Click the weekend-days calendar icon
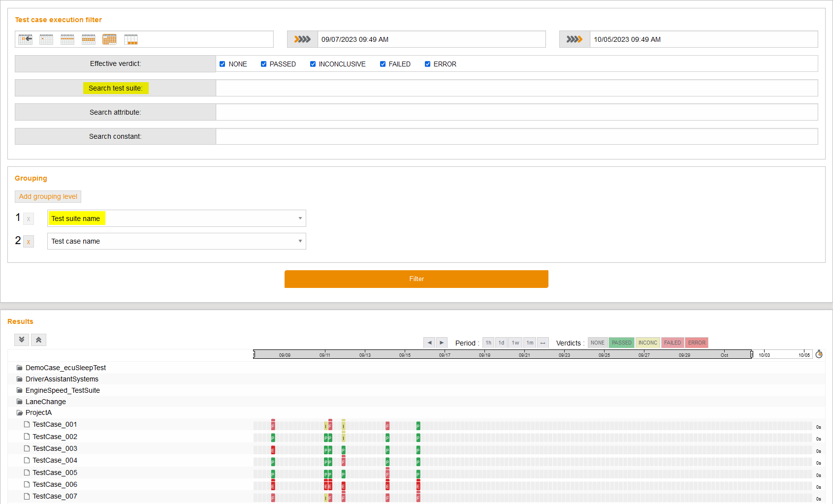This screenshot has height=504, width=833. (x=130, y=39)
